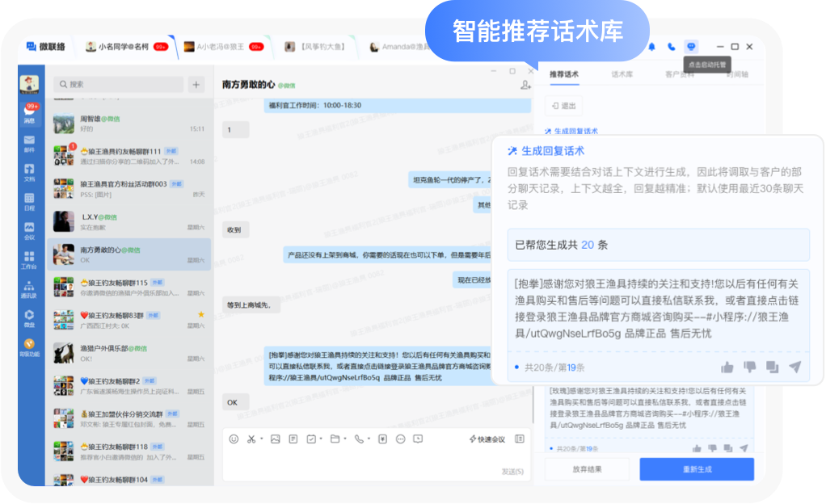
Task: Click the thumbs-down icon on generated reply
Action: coord(749,367)
